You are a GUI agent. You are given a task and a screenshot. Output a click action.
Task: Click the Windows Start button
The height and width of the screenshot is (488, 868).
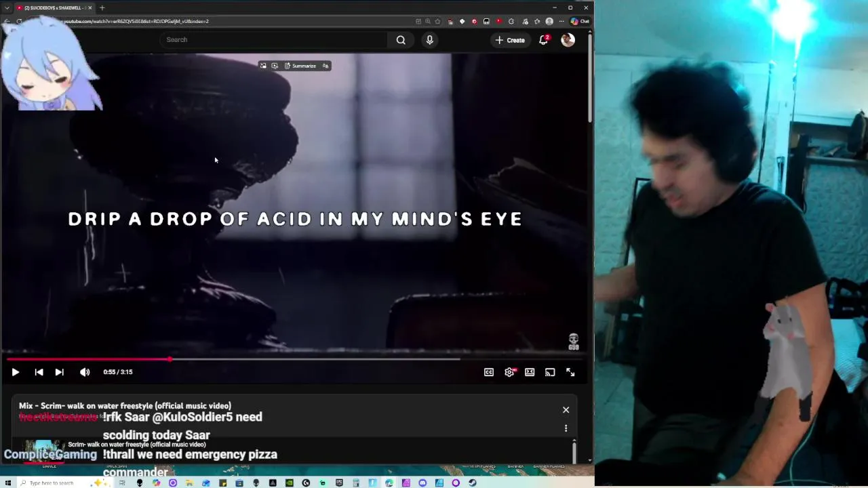[x=8, y=483]
